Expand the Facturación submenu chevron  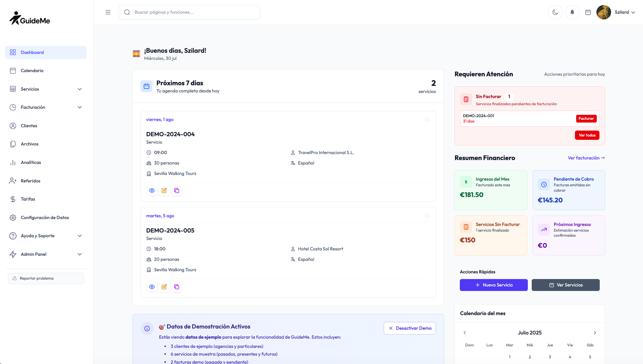coord(80,107)
